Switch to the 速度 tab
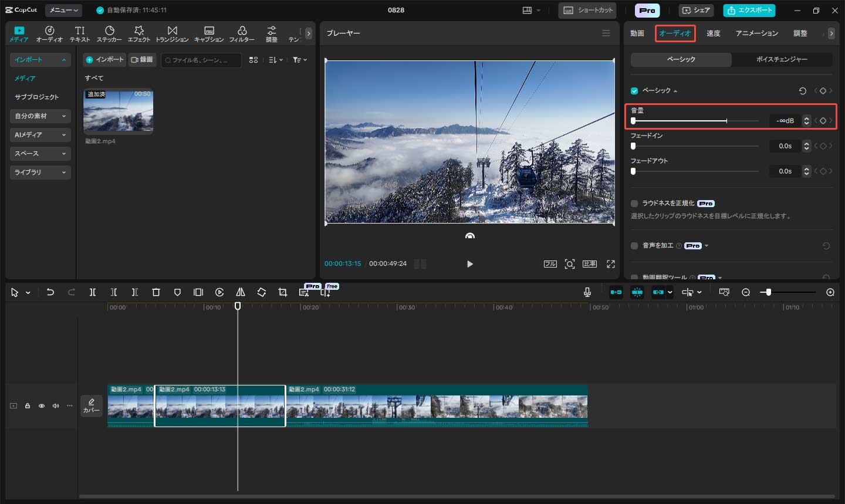This screenshot has height=504, width=845. 713,33
